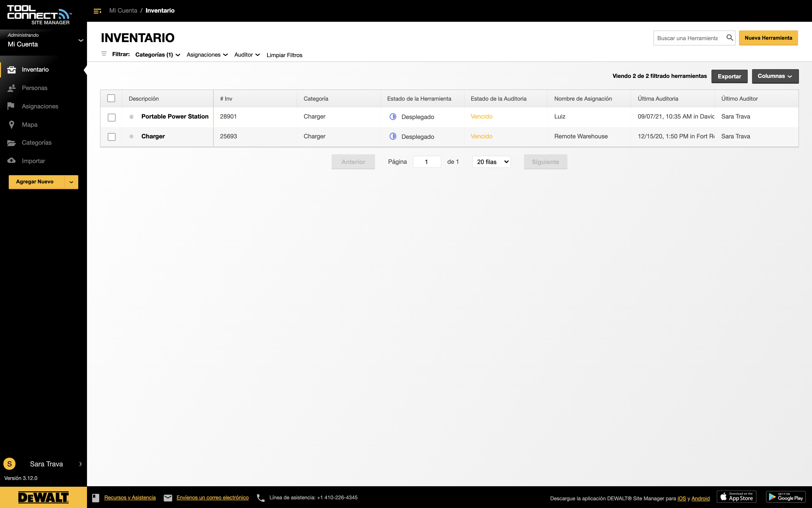Click Limpiar Filtros to clear filters

[x=284, y=55]
